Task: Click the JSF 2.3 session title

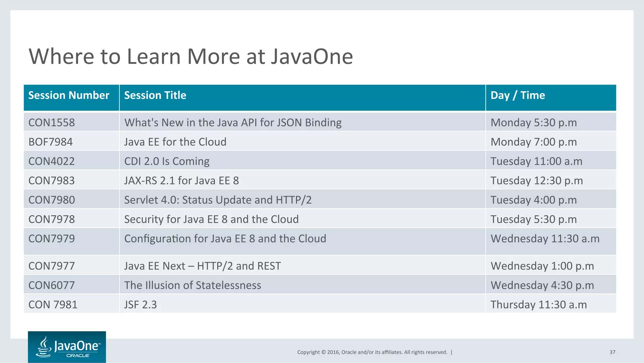Action: coord(140,305)
